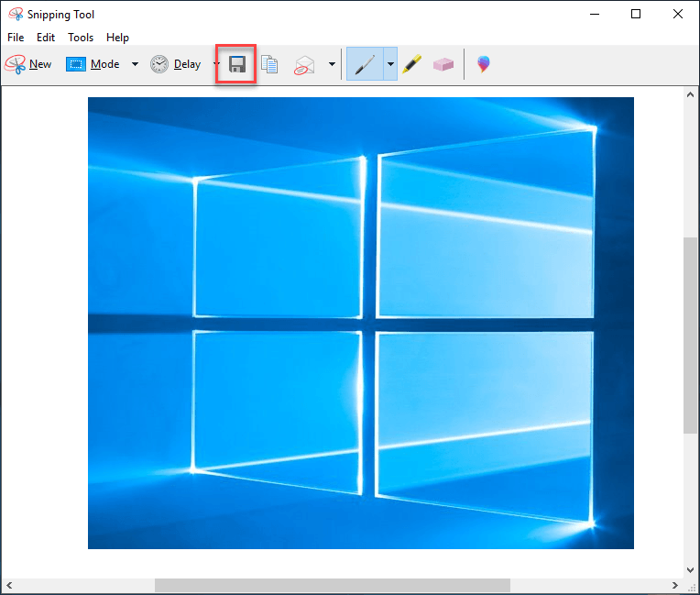Open the Pen options dropdown arrow
The image size is (700, 595).
point(390,64)
